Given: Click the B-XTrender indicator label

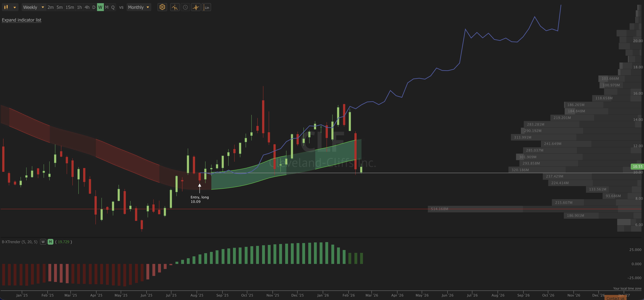Looking at the screenshot, I should coord(19,242).
